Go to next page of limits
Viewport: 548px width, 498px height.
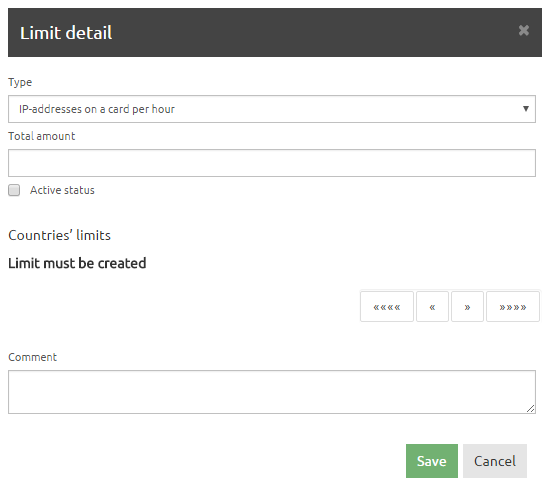pyautogui.click(x=467, y=307)
